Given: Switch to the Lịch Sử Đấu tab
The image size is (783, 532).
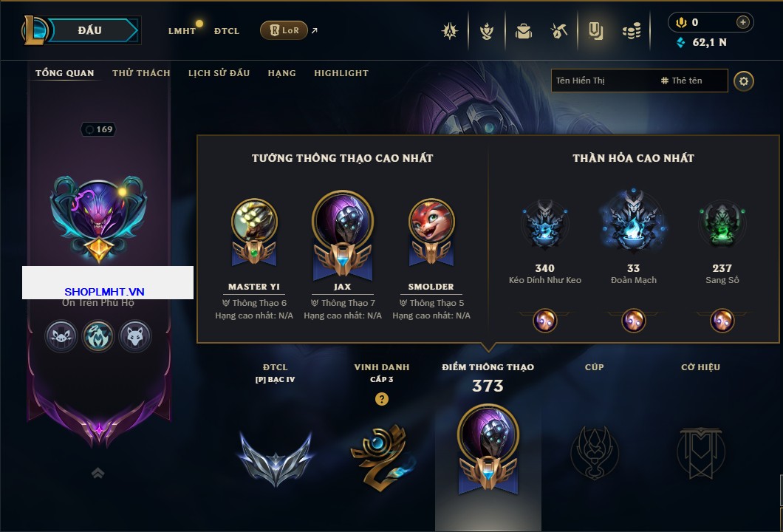Looking at the screenshot, I should [219, 73].
